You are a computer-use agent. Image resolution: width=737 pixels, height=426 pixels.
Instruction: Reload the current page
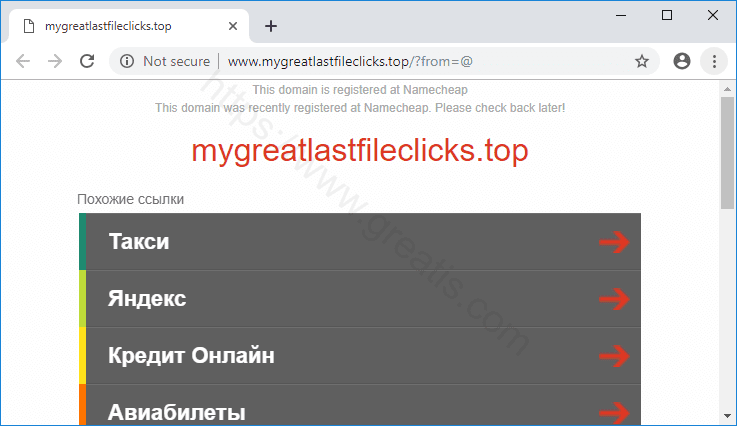(87, 61)
